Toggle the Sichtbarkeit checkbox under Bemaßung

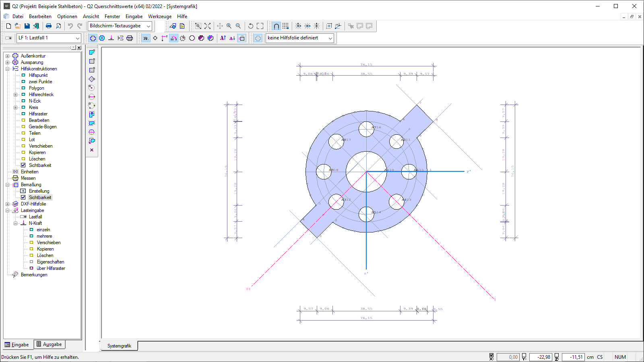pos(23,197)
